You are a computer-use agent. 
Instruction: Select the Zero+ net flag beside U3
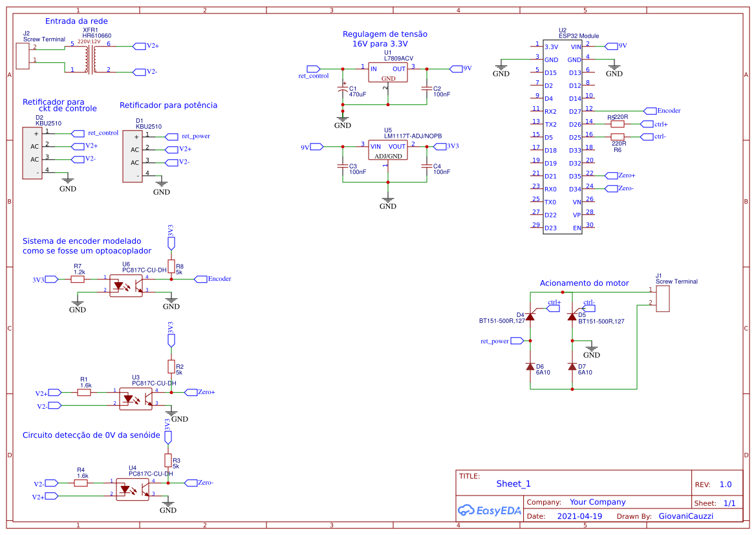pos(200,392)
